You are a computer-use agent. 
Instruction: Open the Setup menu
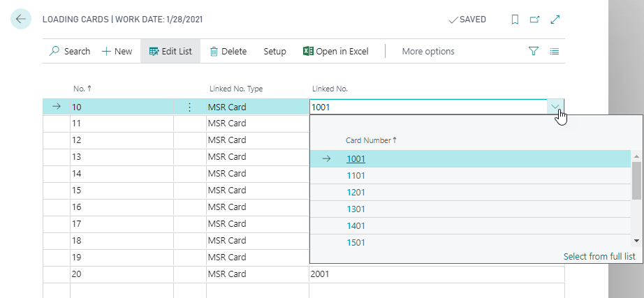pos(275,51)
